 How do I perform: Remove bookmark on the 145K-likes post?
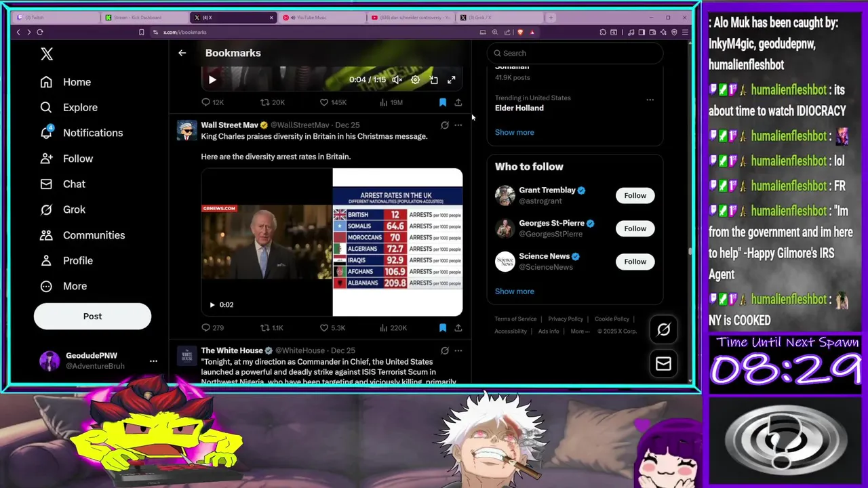click(x=443, y=102)
